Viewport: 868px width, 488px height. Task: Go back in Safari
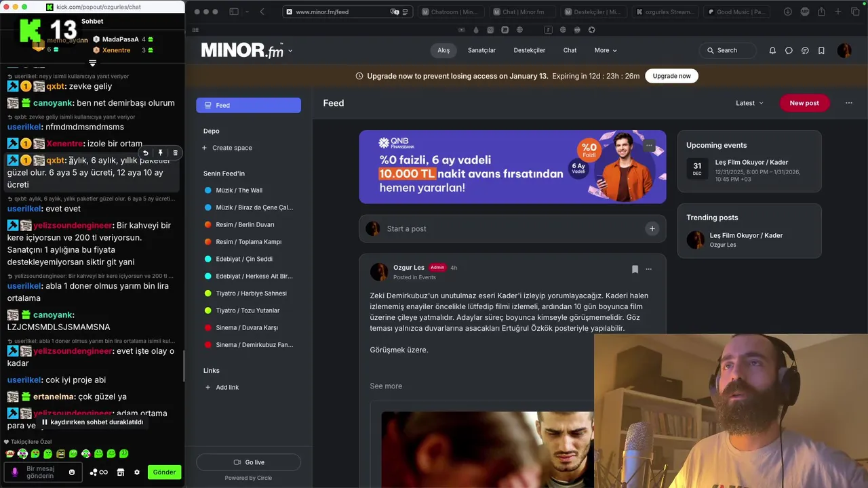tap(262, 12)
